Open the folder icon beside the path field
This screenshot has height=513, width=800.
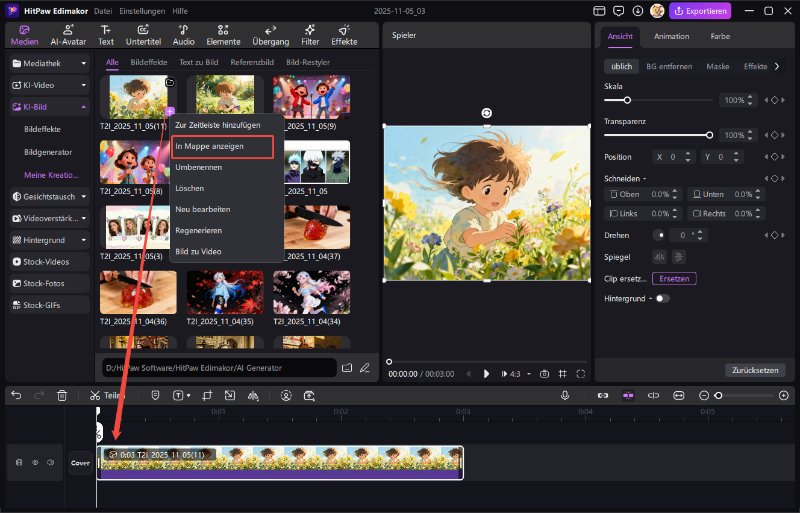coord(347,368)
